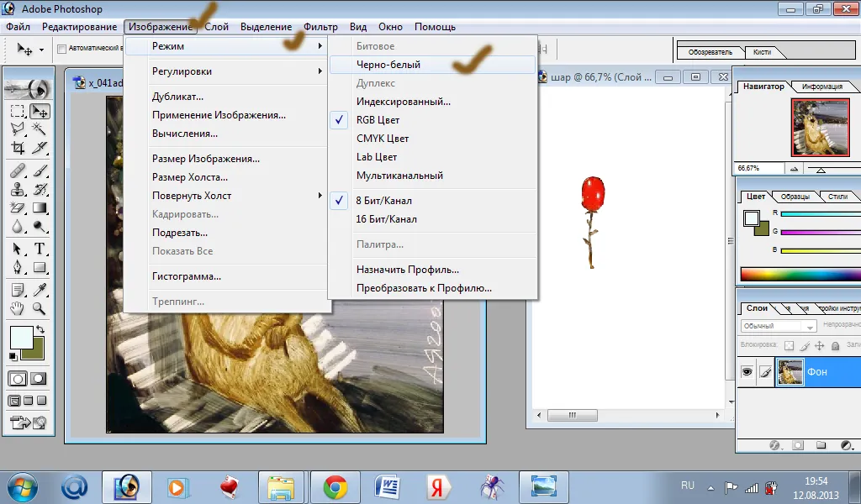Viewport: 861px width, 504px height.
Task: Switch to Standard editing mode
Action: (x=18, y=379)
